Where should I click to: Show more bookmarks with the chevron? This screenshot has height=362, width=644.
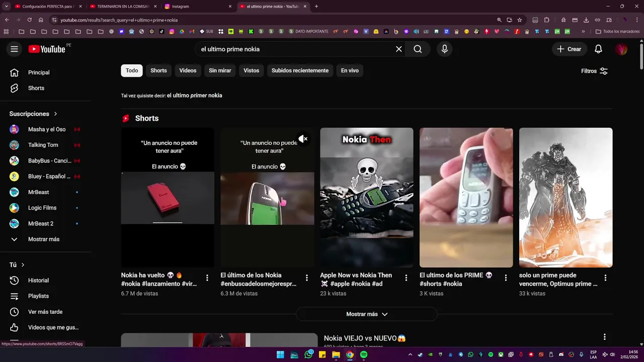(583, 31)
